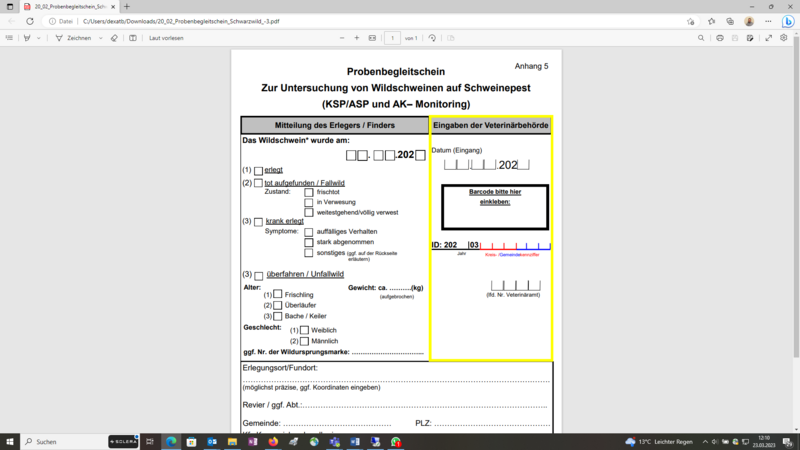Click 'Eingaben der Veterinärbehörde' header
Viewport: 800px width, 450px height.
pyautogui.click(x=491, y=125)
